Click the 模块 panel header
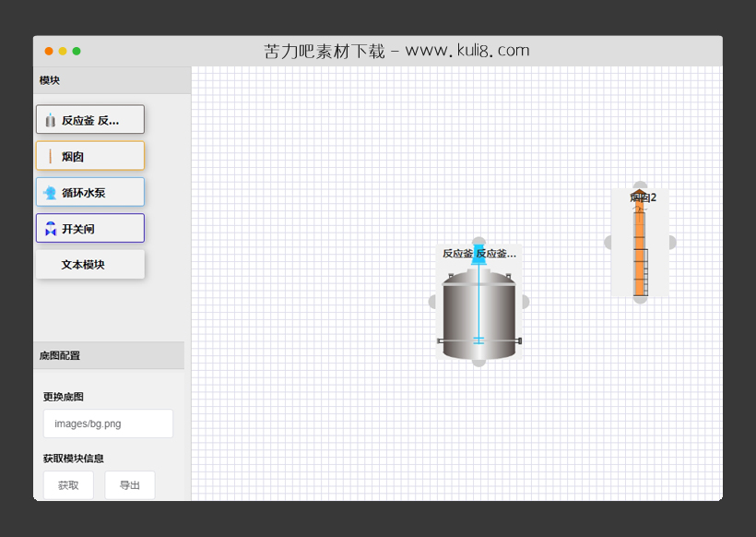 [x=112, y=80]
